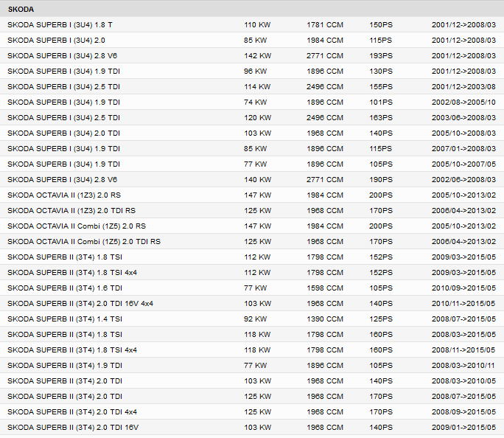
Task: Click date range 2005/10->2007/05
Action: click(x=463, y=164)
